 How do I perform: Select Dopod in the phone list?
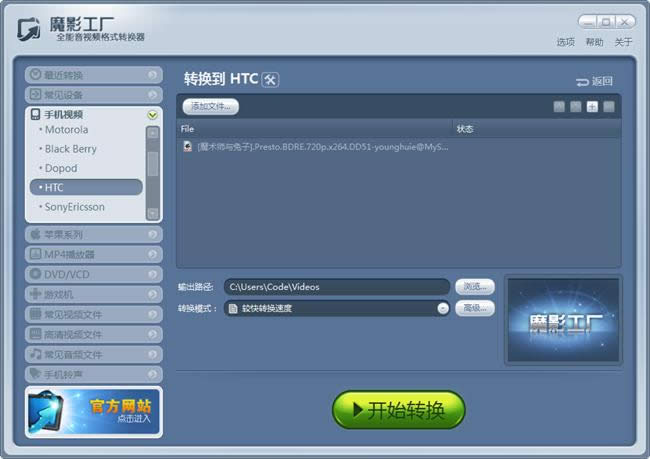[61, 168]
